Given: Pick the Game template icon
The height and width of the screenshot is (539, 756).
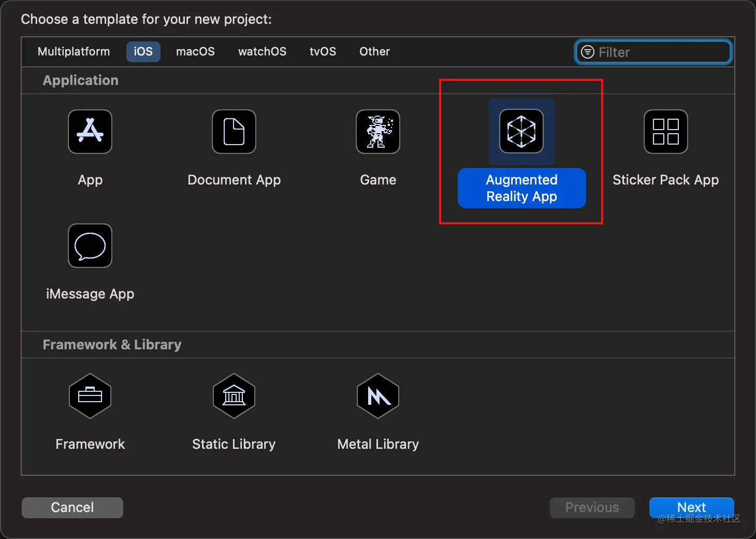Looking at the screenshot, I should [378, 132].
